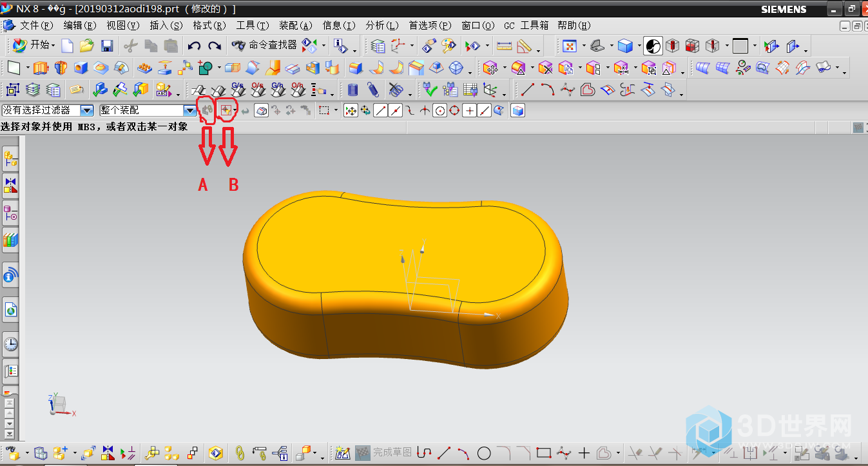Toggle the Existing Point plus snap option

click(x=470, y=111)
